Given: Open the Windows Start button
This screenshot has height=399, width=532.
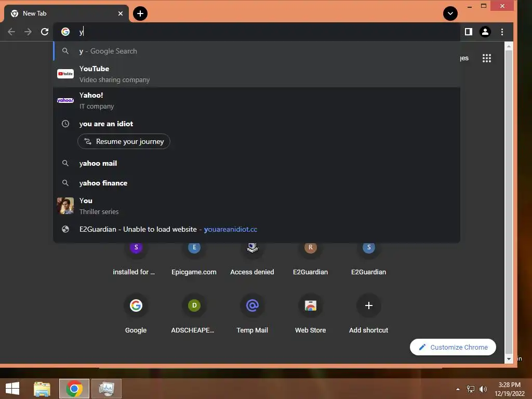Looking at the screenshot, I should (x=12, y=389).
